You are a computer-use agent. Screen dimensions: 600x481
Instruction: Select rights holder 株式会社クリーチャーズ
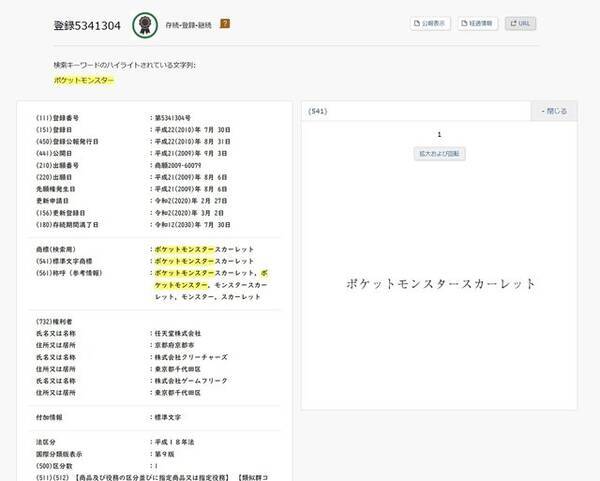tap(188, 356)
